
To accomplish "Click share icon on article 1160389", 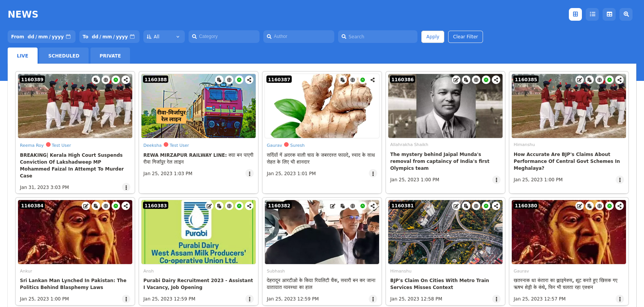I will 126,80.
